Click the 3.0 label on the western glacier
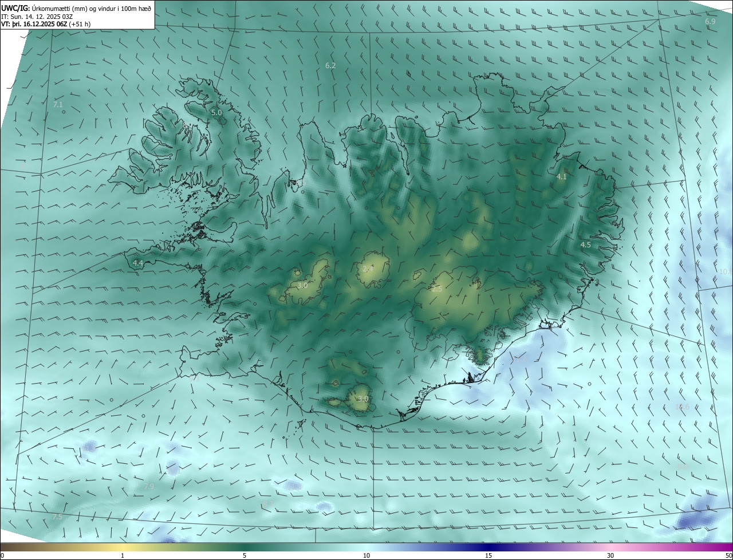The image size is (733, 560). coord(302,285)
